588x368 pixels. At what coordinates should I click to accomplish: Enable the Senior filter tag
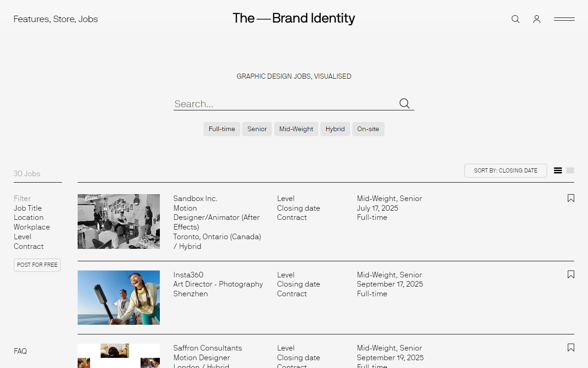point(257,129)
